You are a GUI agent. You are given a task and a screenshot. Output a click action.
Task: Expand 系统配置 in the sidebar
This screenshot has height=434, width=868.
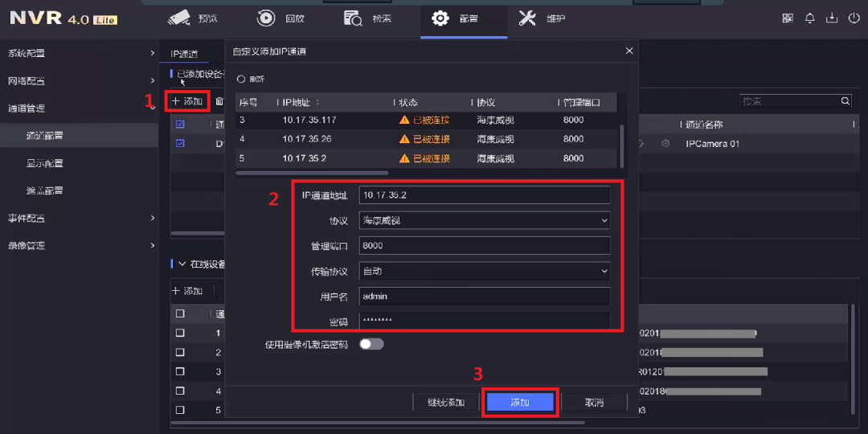(80, 53)
